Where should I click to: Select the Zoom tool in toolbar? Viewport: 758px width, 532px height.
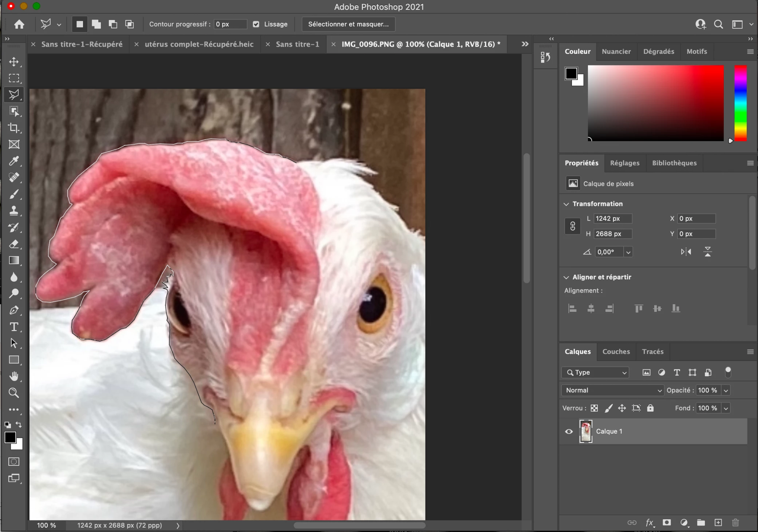[x=14, y=393]
